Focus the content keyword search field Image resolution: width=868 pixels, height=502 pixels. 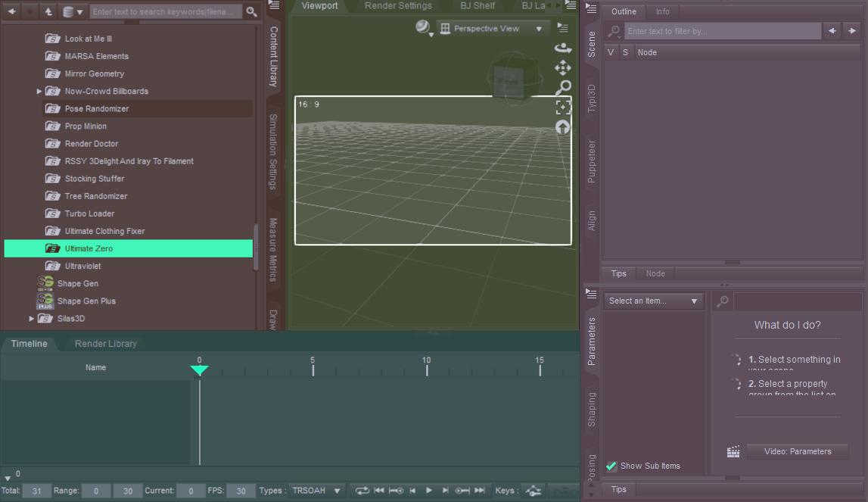[166, 11]
